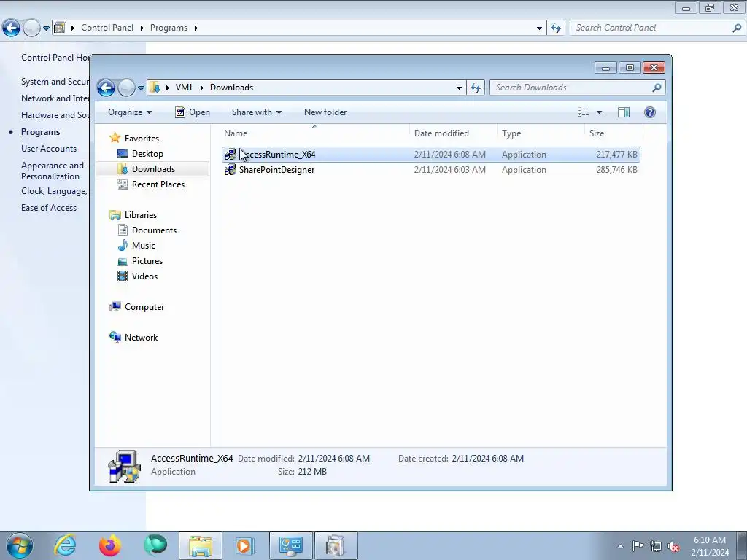Select the AccessRuntime_X64 file icon

231,155
